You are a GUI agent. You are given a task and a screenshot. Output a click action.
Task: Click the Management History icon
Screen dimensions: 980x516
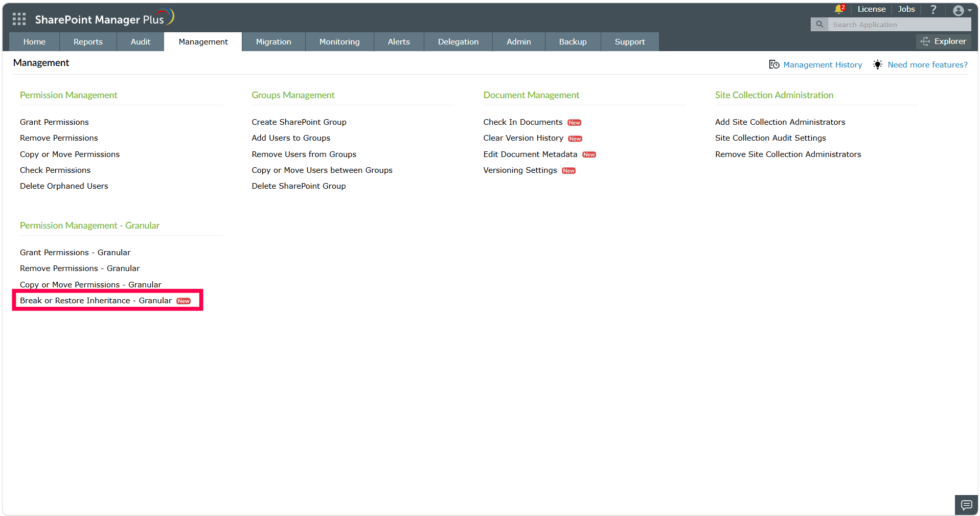pos(774,64)
